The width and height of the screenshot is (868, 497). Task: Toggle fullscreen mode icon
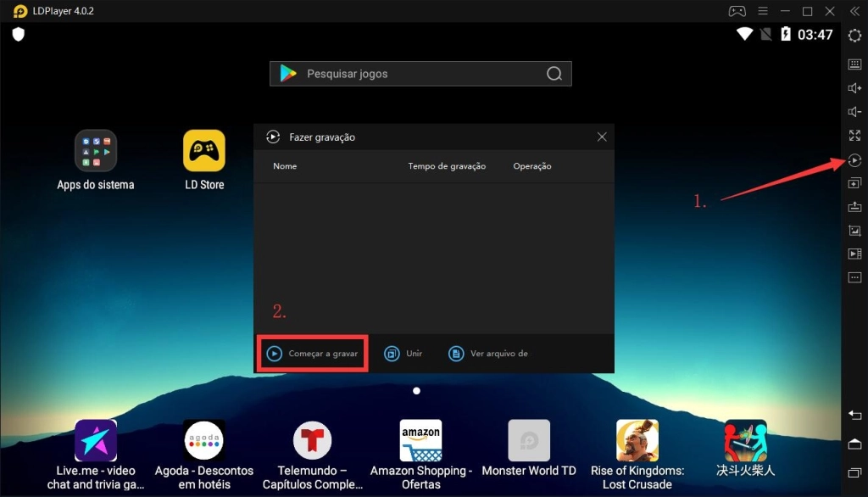point(854,135)
